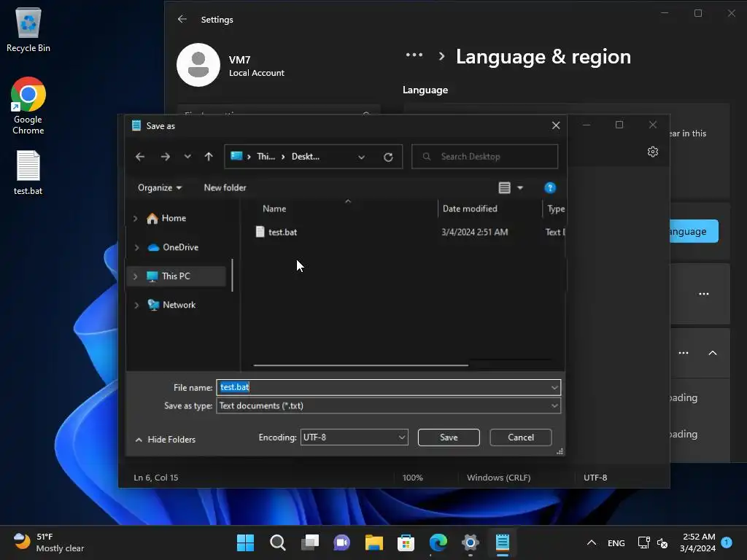Open lower ellipsis next to chevron in Settings
Screen dimensions: 747x560
point(684,353)
